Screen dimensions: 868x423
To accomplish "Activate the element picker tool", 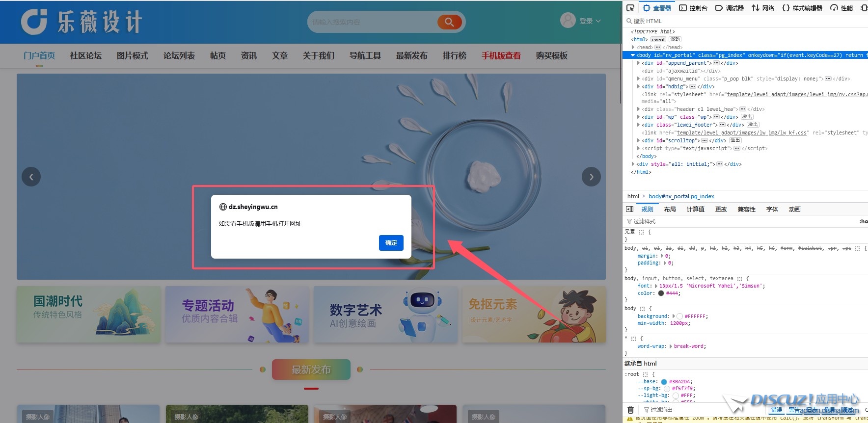I will [630, 8].
